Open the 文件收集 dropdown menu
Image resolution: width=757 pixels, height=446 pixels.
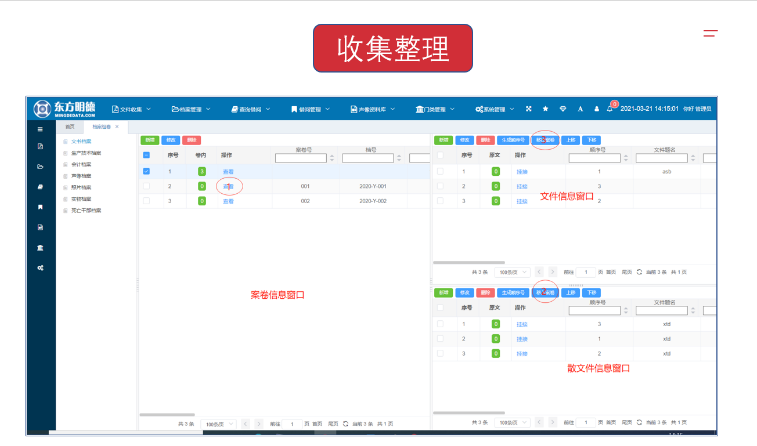(x=133, y=108)
